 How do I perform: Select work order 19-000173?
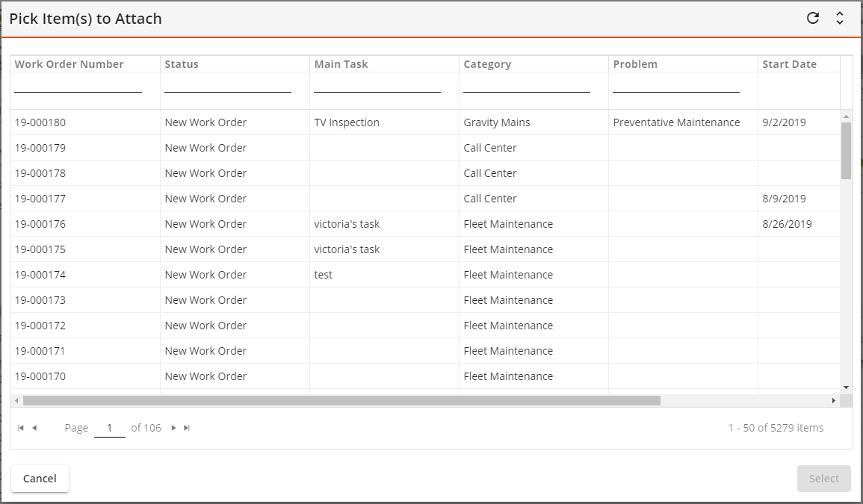coord(40,300)
